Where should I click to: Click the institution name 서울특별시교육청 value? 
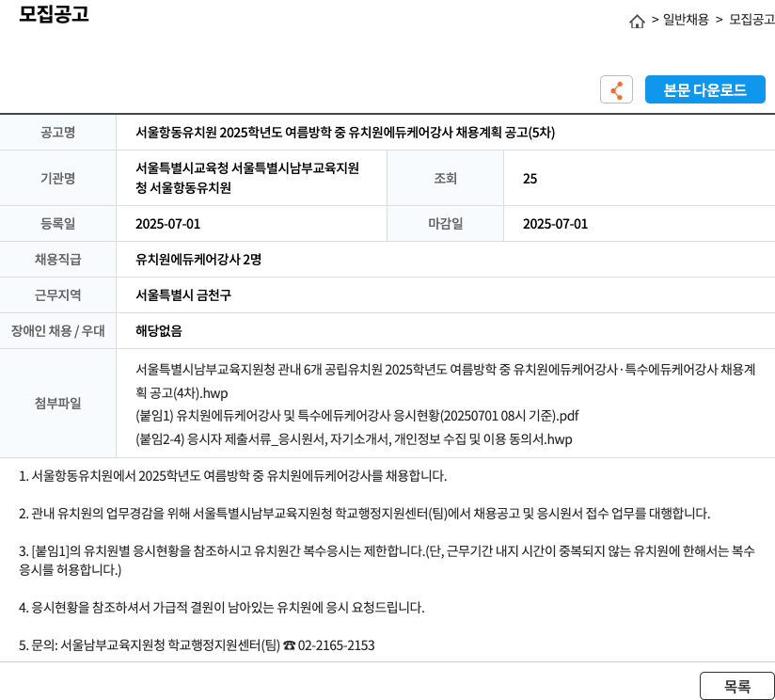point(247,178)
